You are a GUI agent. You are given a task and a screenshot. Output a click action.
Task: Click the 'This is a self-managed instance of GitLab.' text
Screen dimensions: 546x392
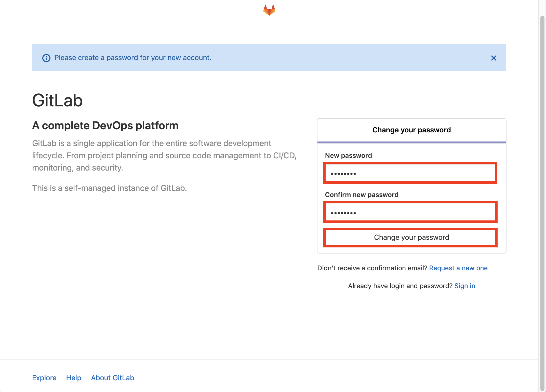coord(109,188)
